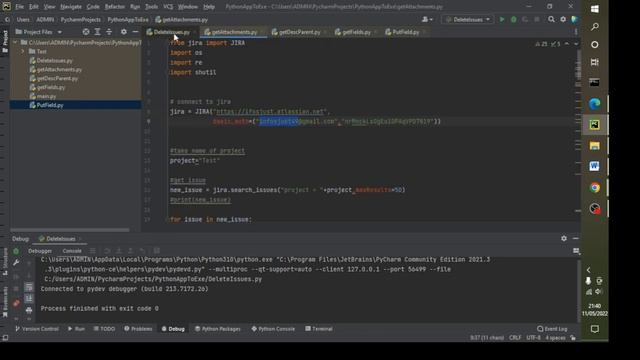Open the Terminal tool window
The image size is (640, 360).
pos(319,329)
